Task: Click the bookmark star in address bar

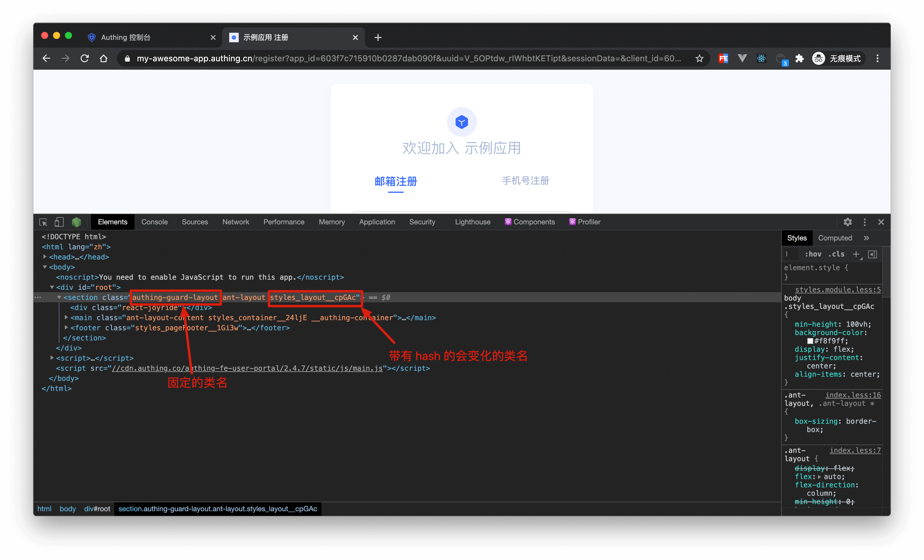Action: pos(700,59)
